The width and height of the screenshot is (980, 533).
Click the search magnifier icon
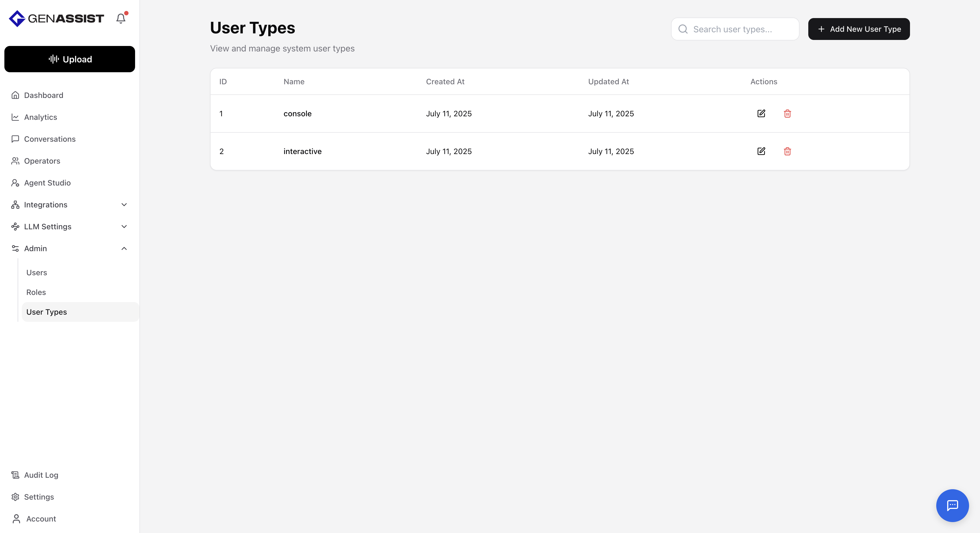[683, 29]
